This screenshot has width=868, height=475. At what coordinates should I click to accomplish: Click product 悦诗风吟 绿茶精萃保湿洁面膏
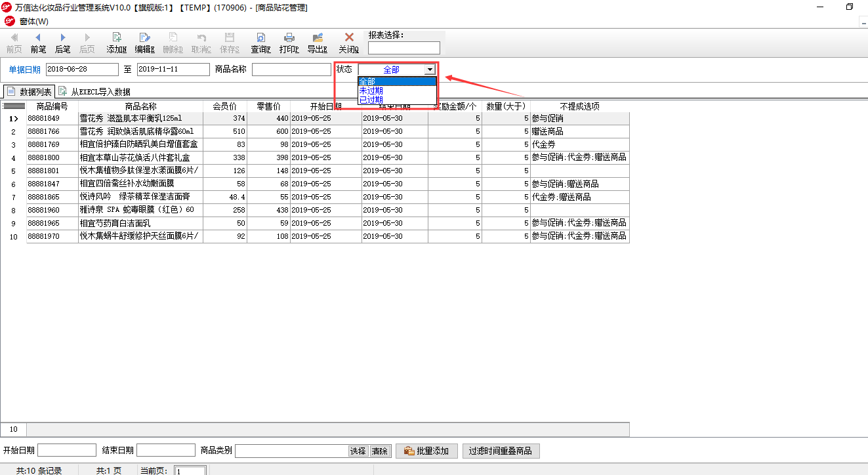coord(140,197)
